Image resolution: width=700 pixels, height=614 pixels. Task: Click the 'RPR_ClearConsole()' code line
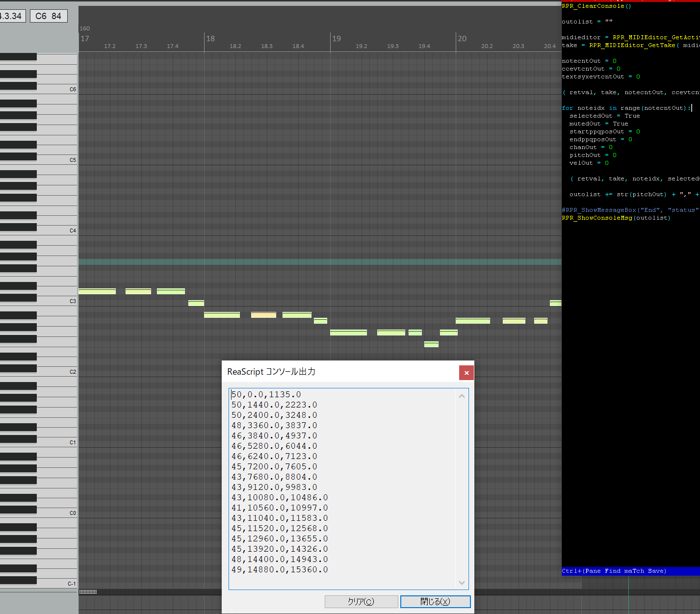coord(596,6)
